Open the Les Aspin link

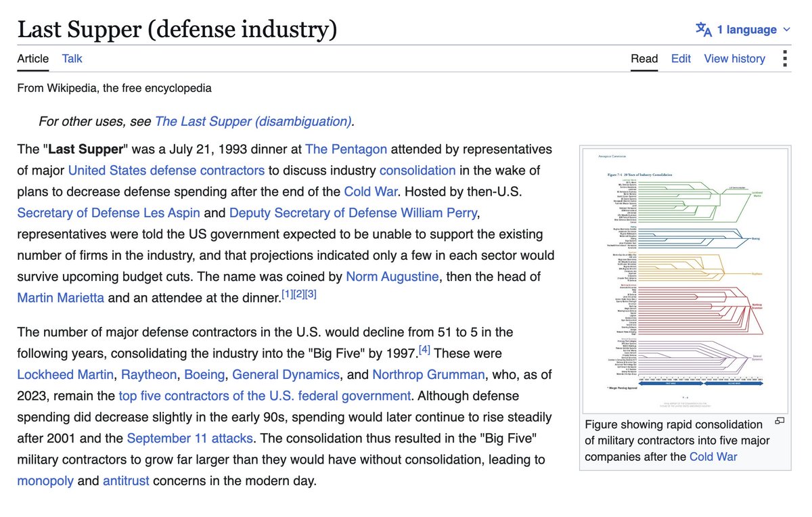pos(171,213)
